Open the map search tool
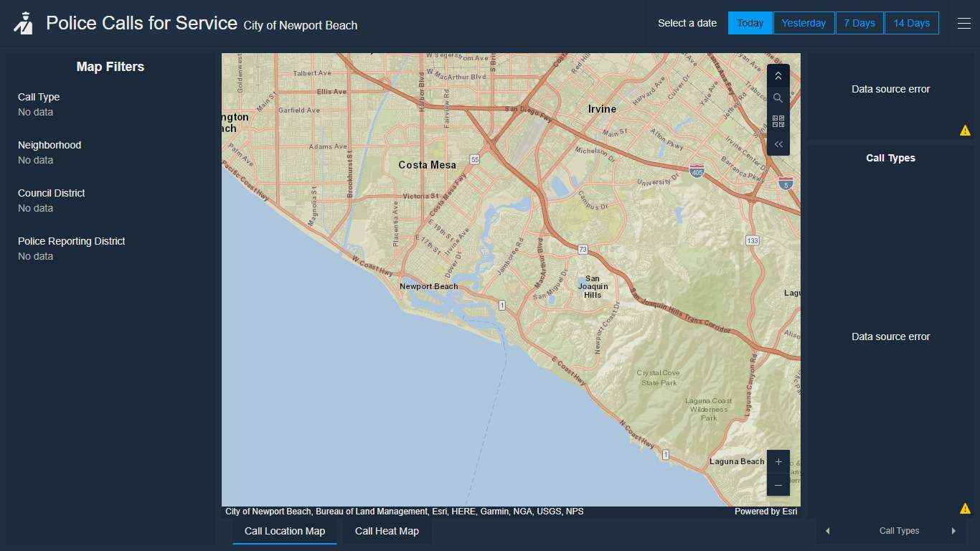The width and height of the screenshot is (980, 551). point(778,98)
